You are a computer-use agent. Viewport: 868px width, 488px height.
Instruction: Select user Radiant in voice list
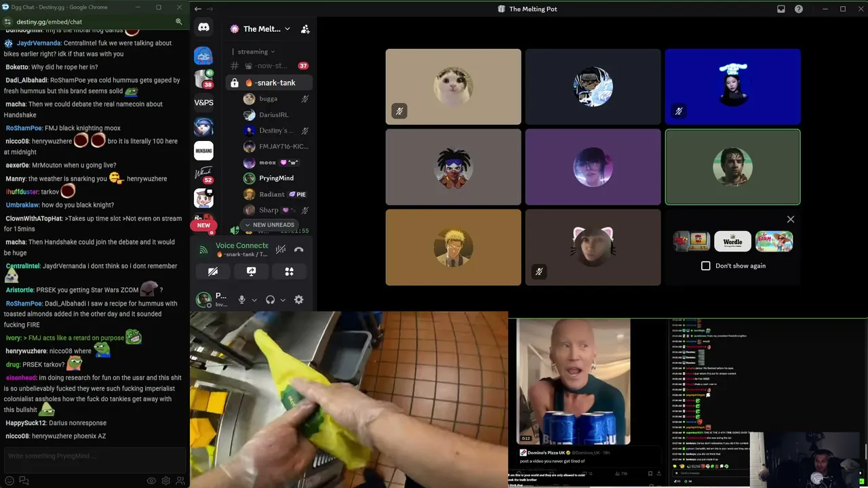tap(276, 195)
